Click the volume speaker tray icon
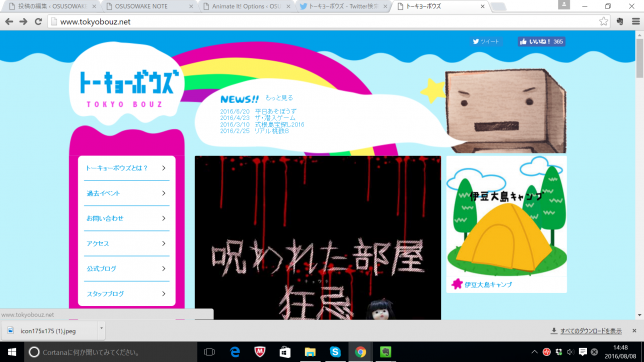The width and height of the screenshot is (644, 362). click(570, 352)
